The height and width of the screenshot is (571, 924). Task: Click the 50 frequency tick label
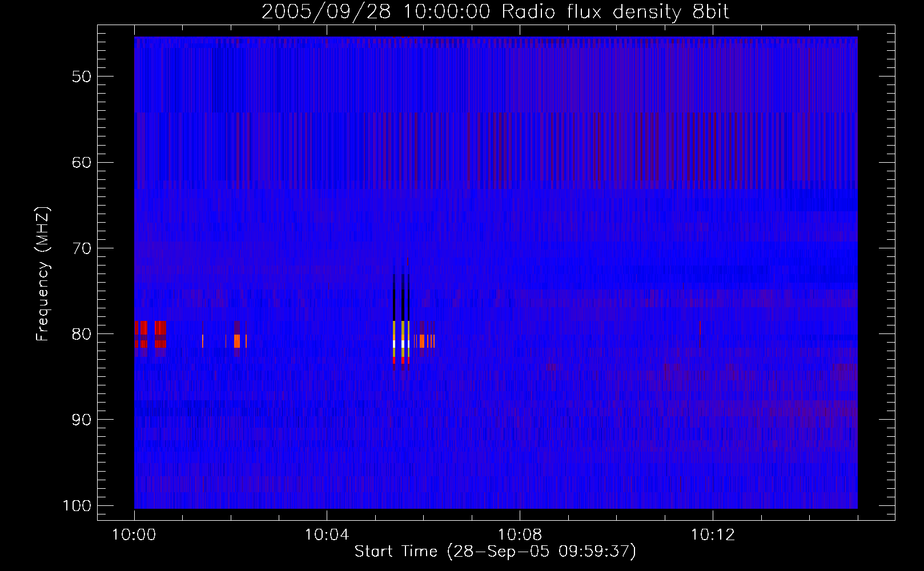click(82, 77)
